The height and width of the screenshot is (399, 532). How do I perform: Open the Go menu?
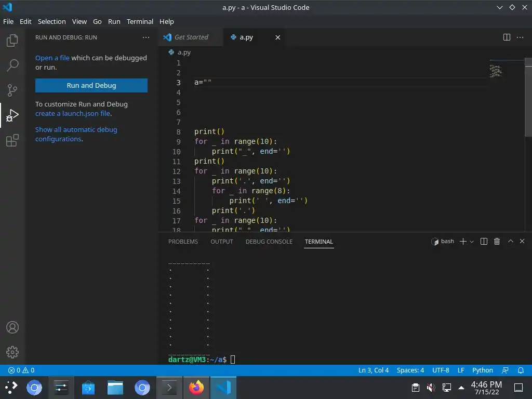coord(97,21)
